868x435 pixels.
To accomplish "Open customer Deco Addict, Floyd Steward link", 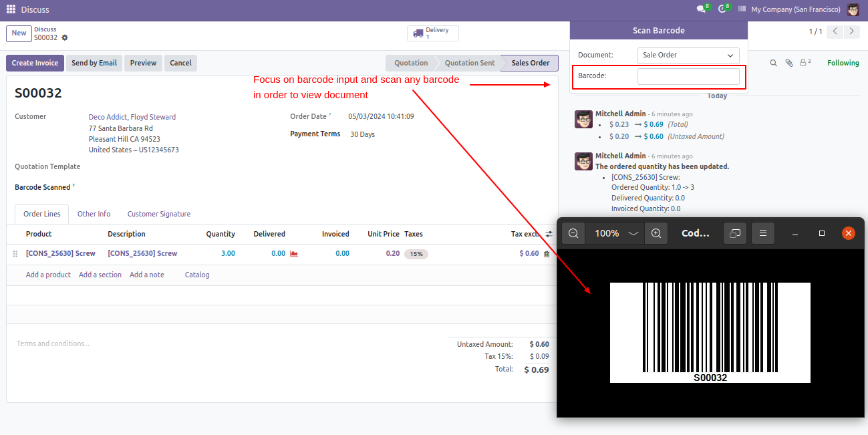I will (132, 117).
